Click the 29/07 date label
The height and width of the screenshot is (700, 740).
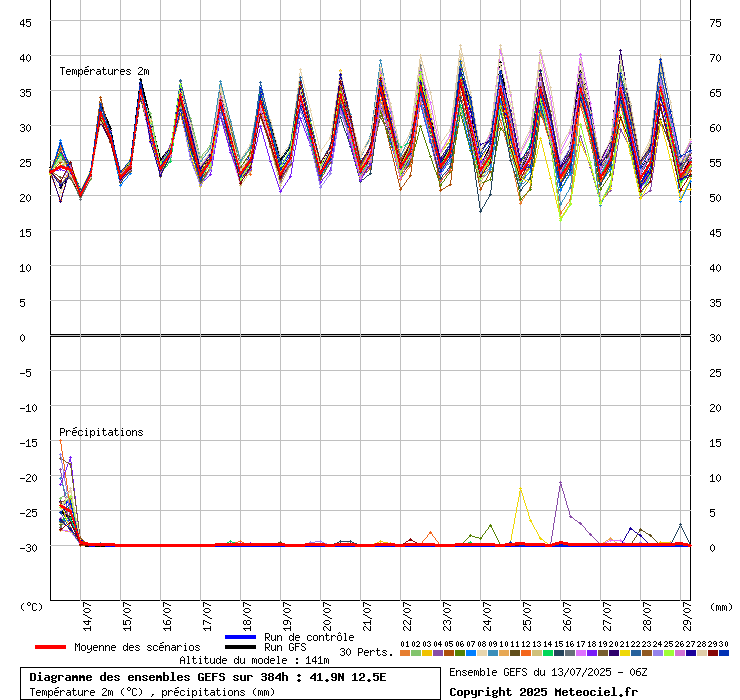coord(688,616)
